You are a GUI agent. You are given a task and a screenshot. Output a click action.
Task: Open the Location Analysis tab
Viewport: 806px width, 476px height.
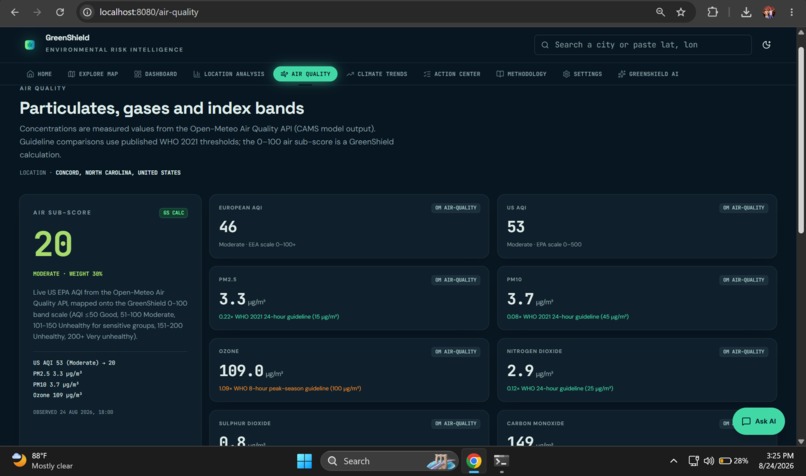click(229, 74)
